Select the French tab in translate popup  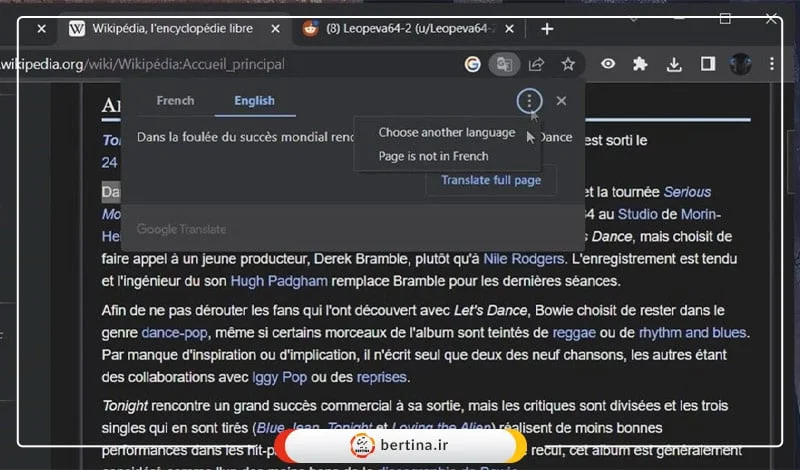pyautogui.click(x=175, y=101)
